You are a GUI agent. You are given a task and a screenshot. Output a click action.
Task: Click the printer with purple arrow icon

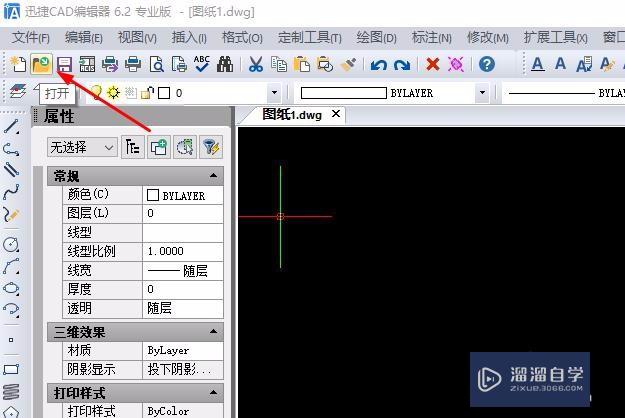(110, 64)
